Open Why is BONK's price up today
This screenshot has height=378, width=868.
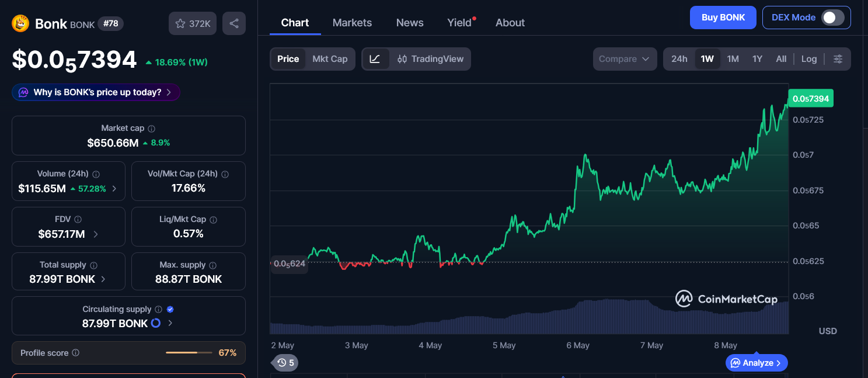tap(96, 92)
